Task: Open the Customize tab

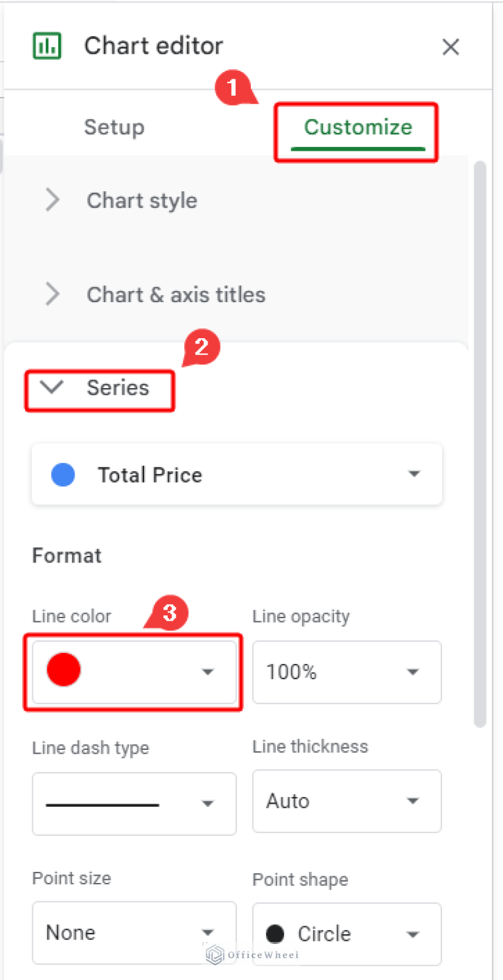Action: (x=358, y=127)
